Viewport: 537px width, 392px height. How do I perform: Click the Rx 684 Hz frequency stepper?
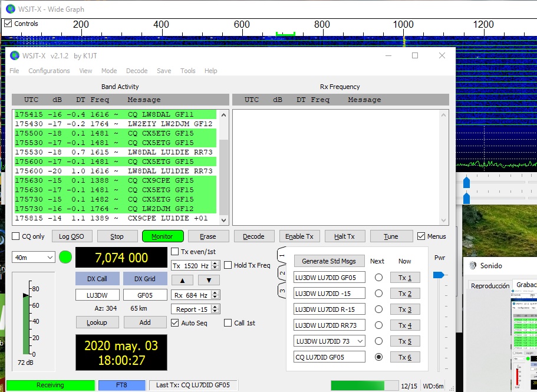(215, 295)
